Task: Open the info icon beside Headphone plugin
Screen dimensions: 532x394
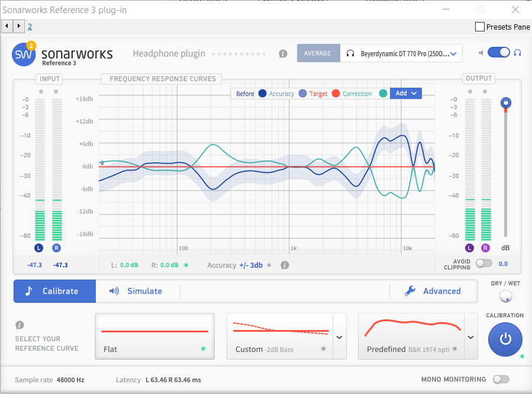Action: pos(283,54)
